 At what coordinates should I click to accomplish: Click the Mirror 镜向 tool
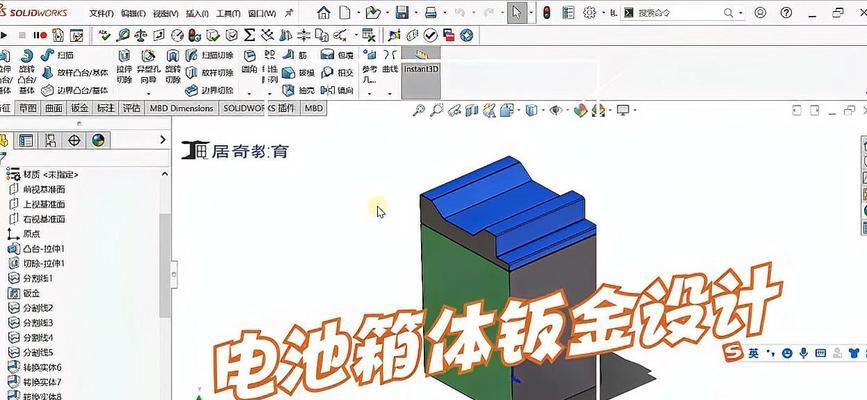point(337,90)
